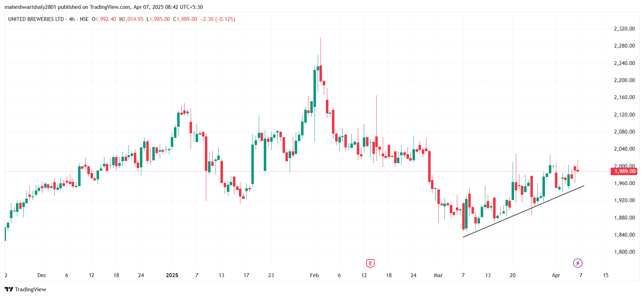644x297 pixels.
Task: Click the 2,280.00 price axis label
Action: click(624, 46)
